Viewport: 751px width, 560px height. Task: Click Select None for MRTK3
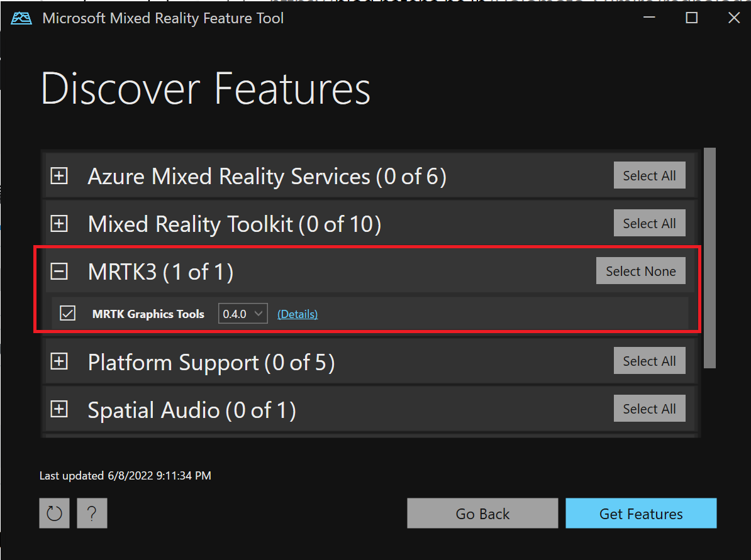coord(640,270)
